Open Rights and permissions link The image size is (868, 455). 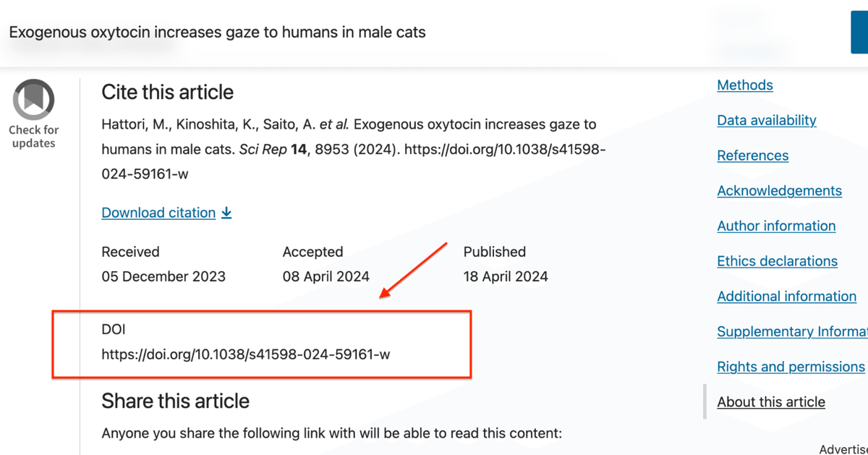point(791,367)
